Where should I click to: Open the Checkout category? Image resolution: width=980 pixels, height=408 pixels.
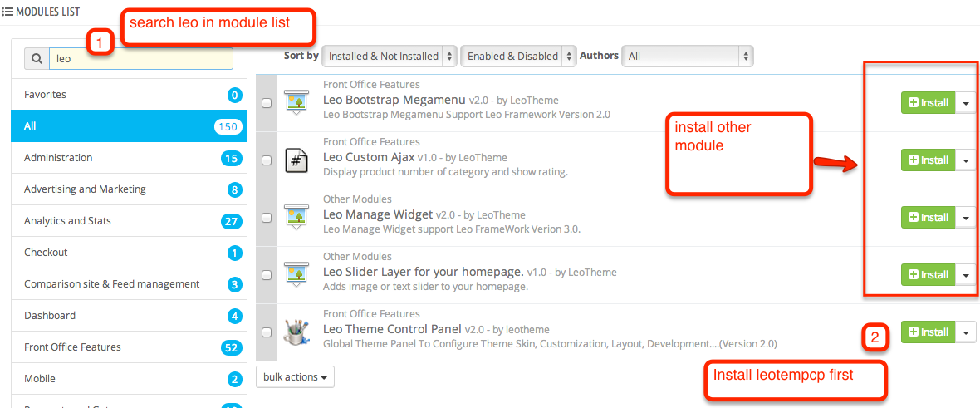pos(130,252)
